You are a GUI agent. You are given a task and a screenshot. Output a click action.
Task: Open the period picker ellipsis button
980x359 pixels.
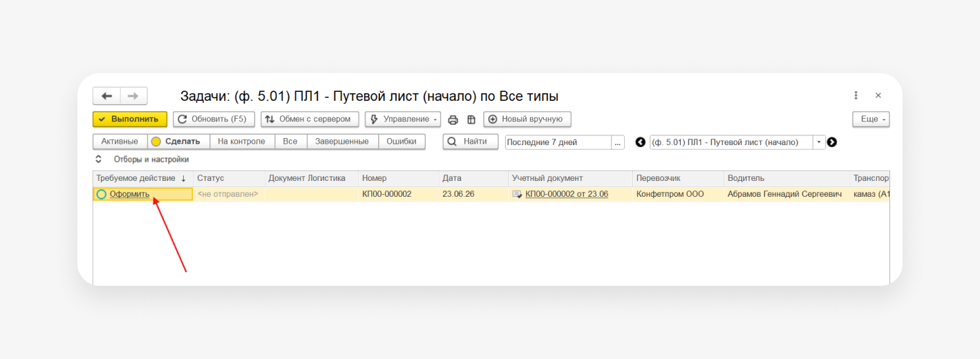(x=618, y=142)
